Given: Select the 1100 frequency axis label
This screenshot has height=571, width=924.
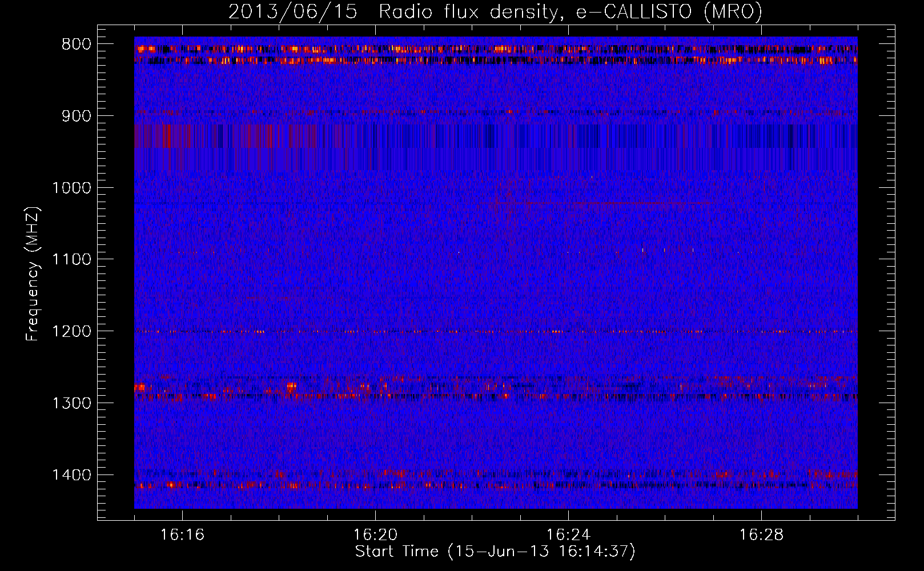Looking at the screenshot, I should coord(71,260).
